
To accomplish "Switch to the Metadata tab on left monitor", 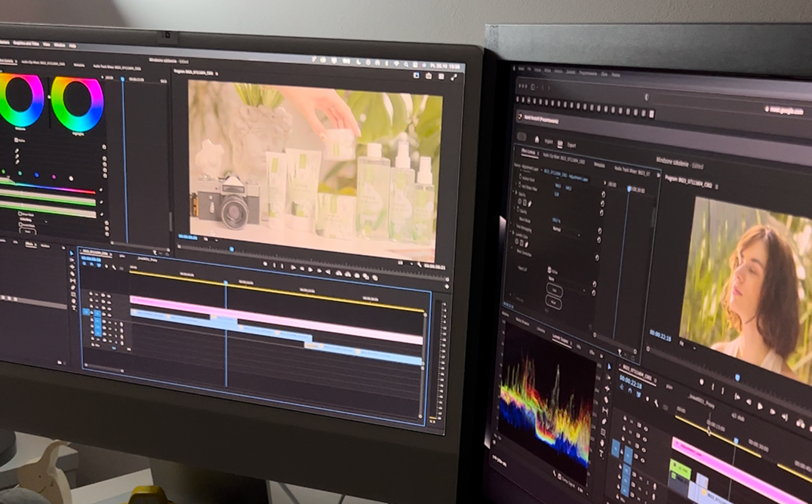I will [79, 65].
